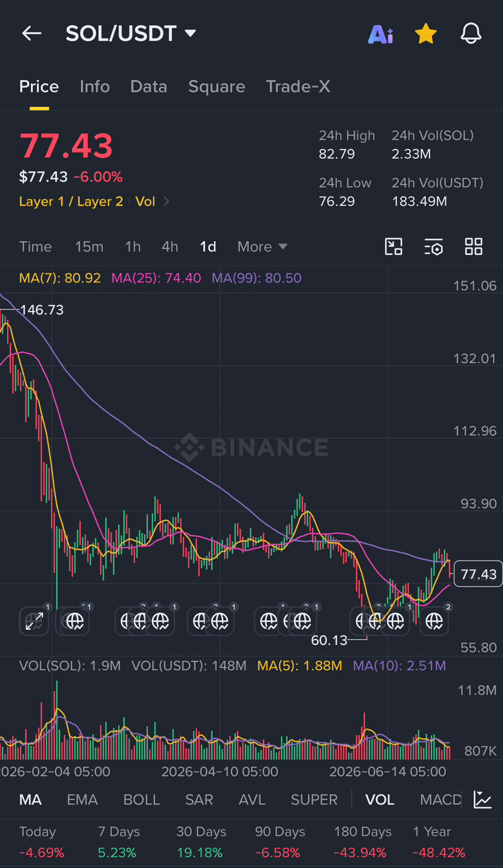Tap the volume MA(5): 1.88M legend
Viewport: 503px width, 868px height.
point(299,666)
